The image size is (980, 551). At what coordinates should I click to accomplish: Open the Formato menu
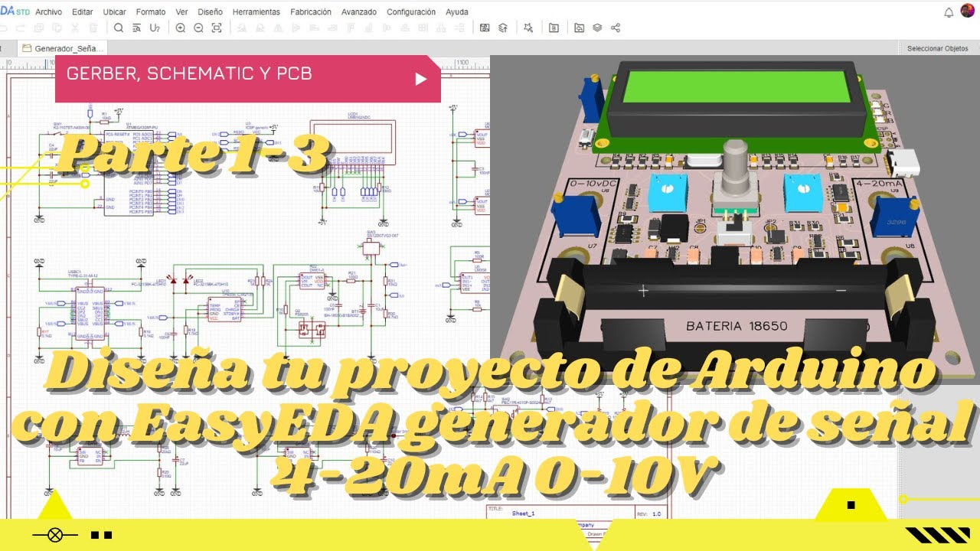[151, 12]
